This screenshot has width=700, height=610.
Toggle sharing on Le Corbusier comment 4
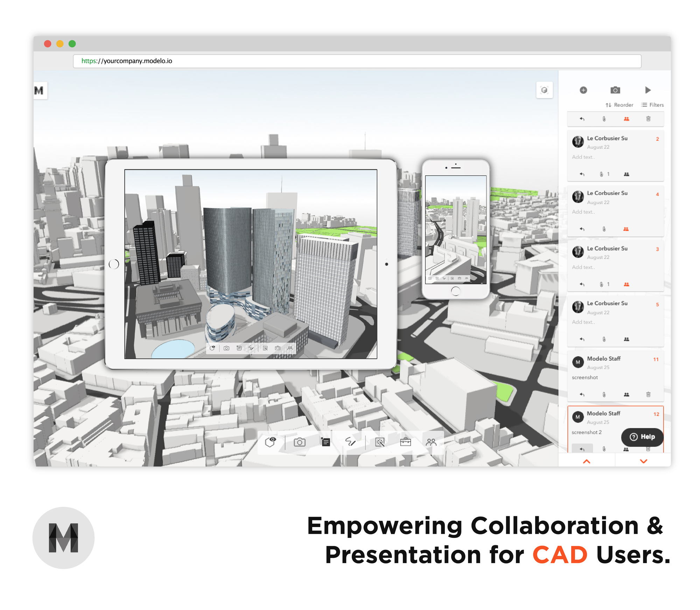coord(626,229)
